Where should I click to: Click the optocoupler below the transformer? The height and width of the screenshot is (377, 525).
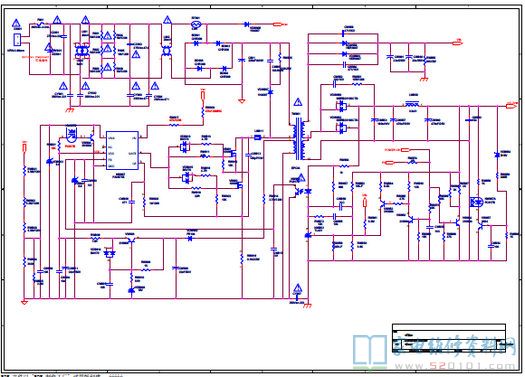[x=298, y=192]
